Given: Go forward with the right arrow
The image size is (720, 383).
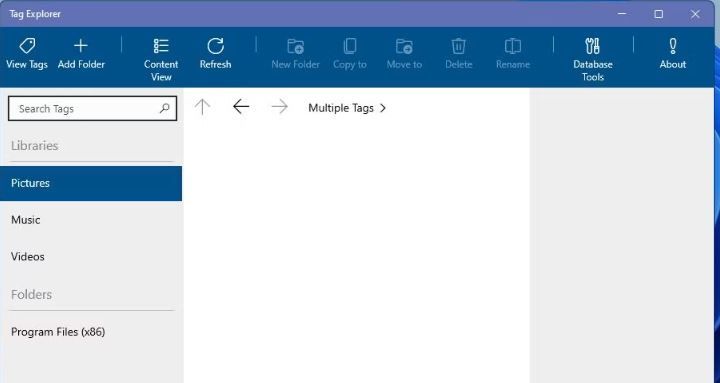Looking at the screenshot, I should (x=279, y=107).
